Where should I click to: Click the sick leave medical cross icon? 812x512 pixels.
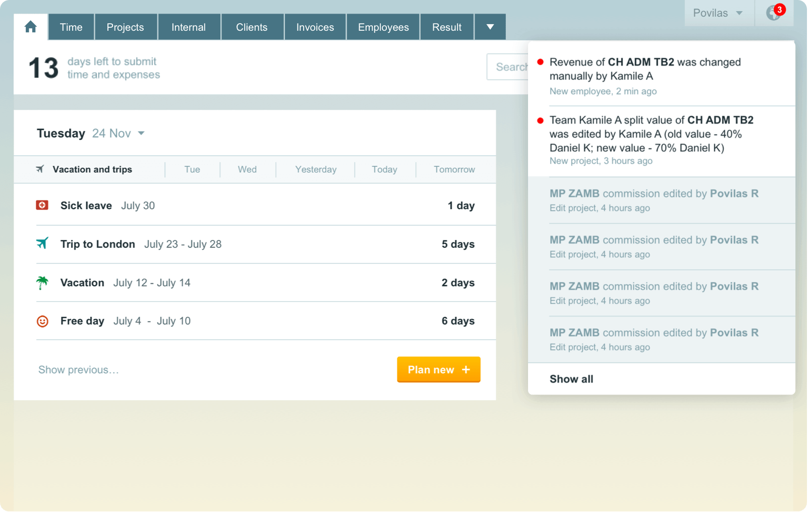click(x=42, y=205)
